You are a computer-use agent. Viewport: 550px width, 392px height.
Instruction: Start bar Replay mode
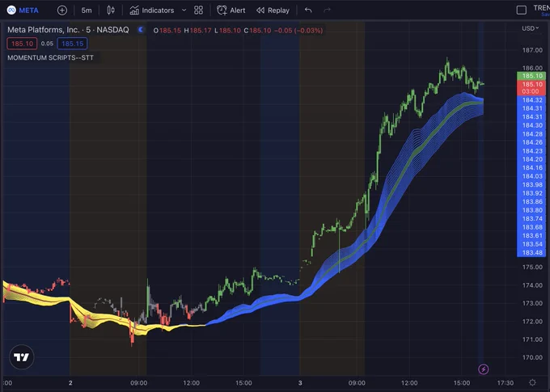pyautogui.click(x=273, y=11)
